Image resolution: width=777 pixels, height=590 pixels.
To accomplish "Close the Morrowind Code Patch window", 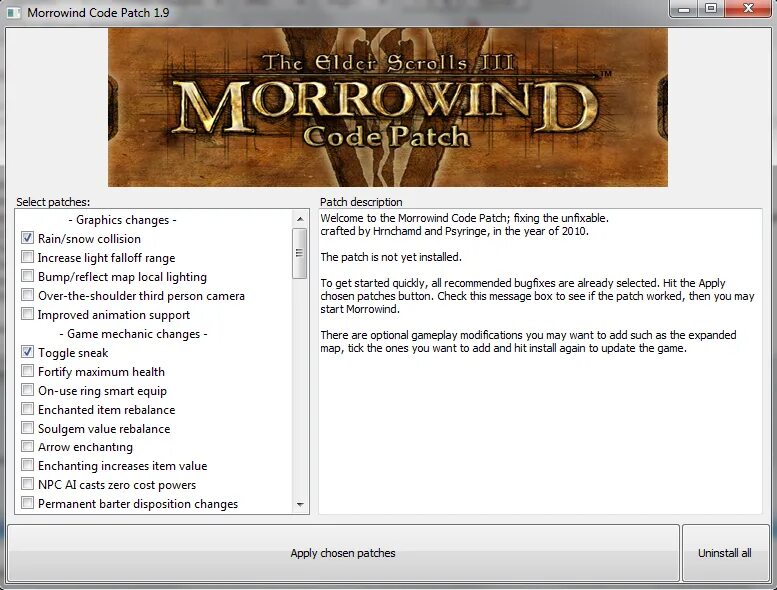I will pyautogui.click(x=748, y=9).
